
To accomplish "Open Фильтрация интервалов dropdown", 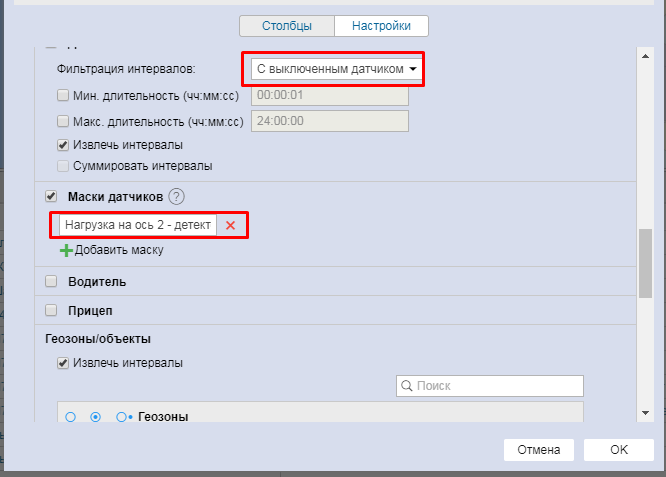I will pos(334,69).
